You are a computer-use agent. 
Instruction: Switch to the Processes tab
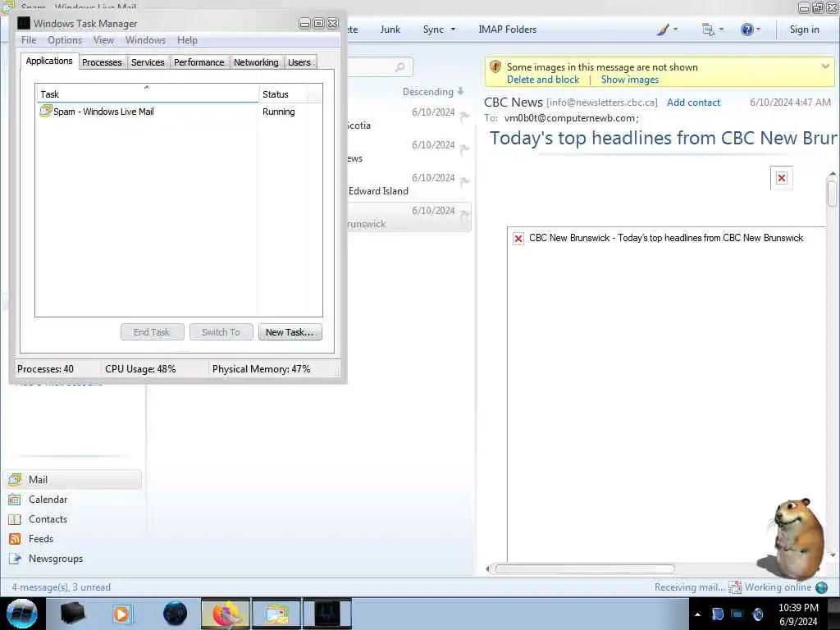click(x=102, y=62)
